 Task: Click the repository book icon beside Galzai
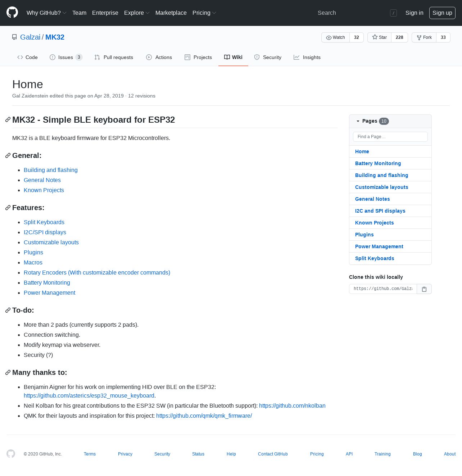14,37
